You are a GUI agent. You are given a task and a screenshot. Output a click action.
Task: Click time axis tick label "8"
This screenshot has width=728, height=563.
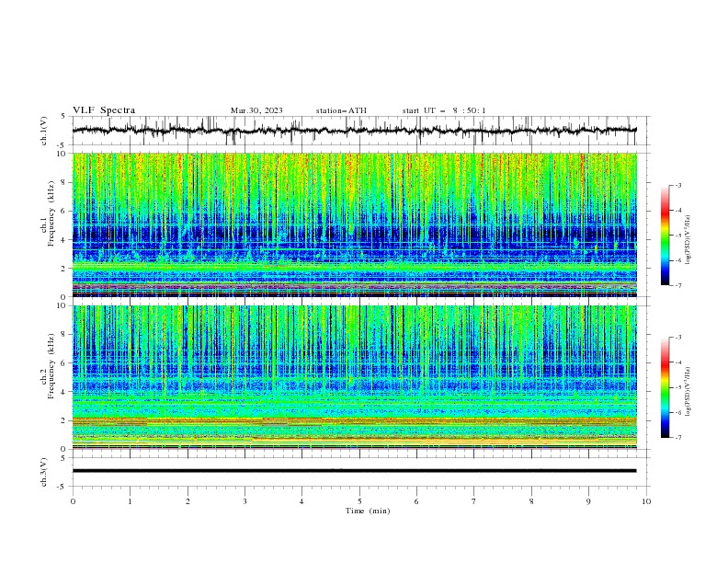[531, 501]
